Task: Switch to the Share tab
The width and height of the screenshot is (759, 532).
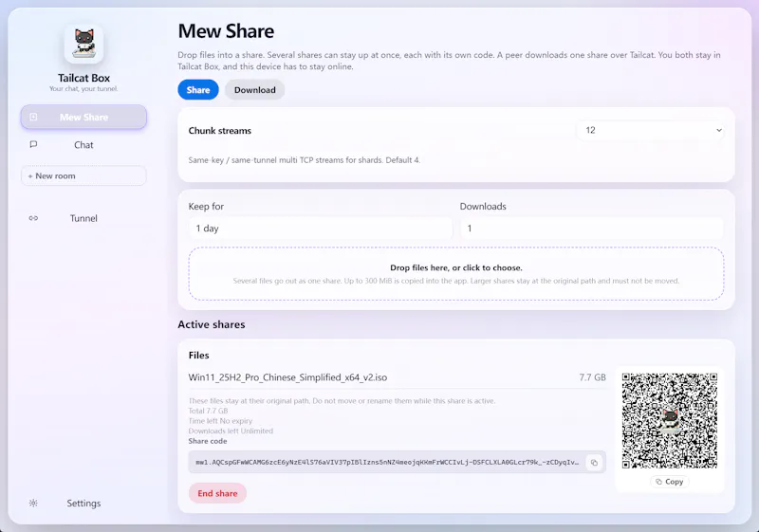Action: (198, 90)
